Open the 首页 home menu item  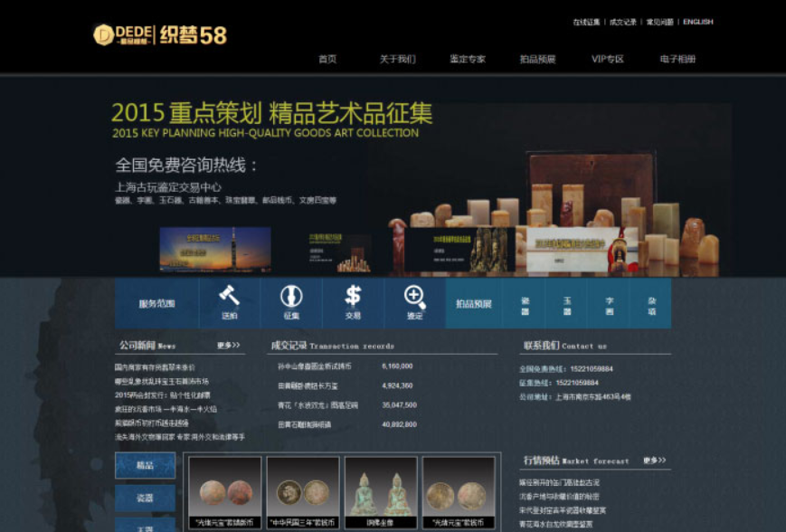[x=327, y=60]
